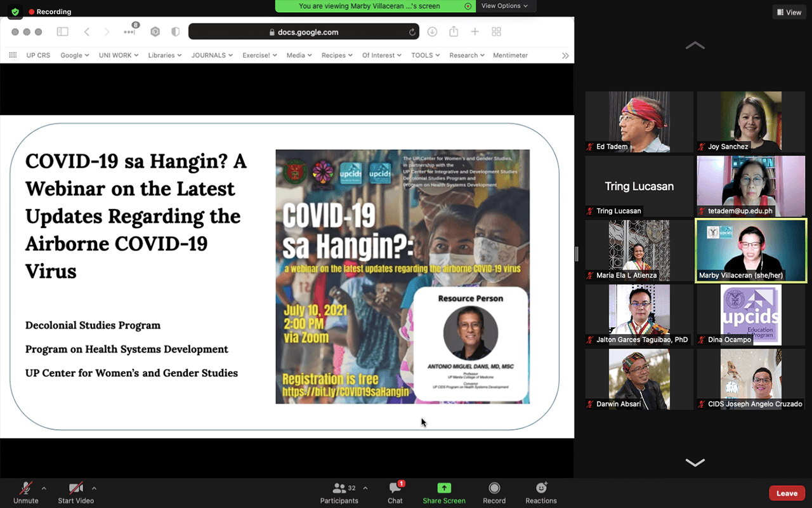Image resolution: width=812 pixels, height=508 pixels.
Task: Click "Decolonial Studies Program" text on slide
Action: (x=93, y=325)
